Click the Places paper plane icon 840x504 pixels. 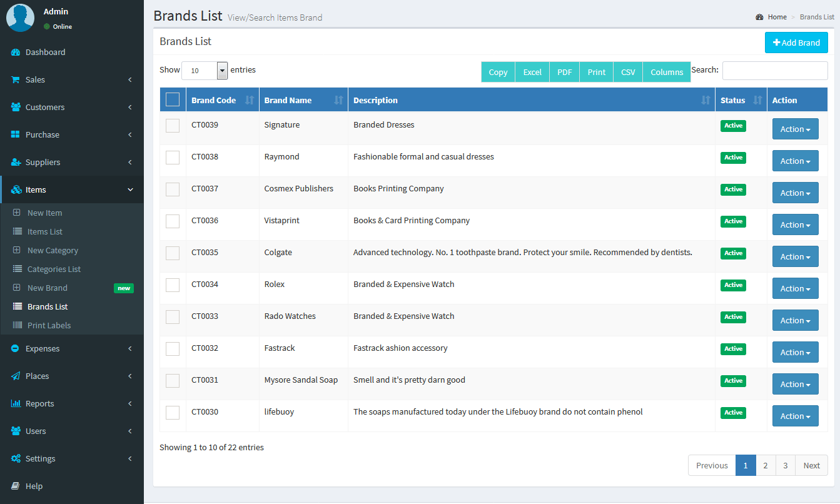pos(16,376)
